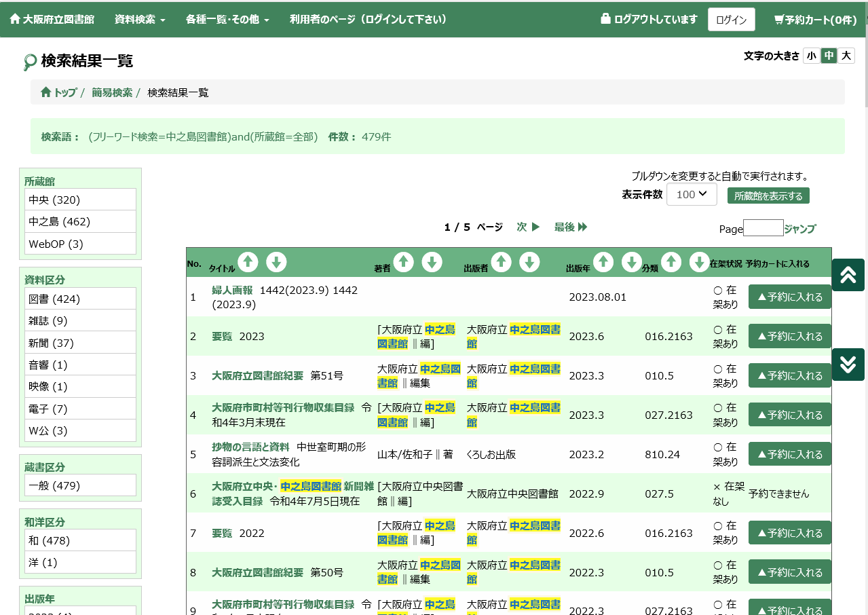Viewport: 868px width, 615px height.
Task: Sort title column descending with down arrow
Action: pyautogui.click(x=276, y=262)
